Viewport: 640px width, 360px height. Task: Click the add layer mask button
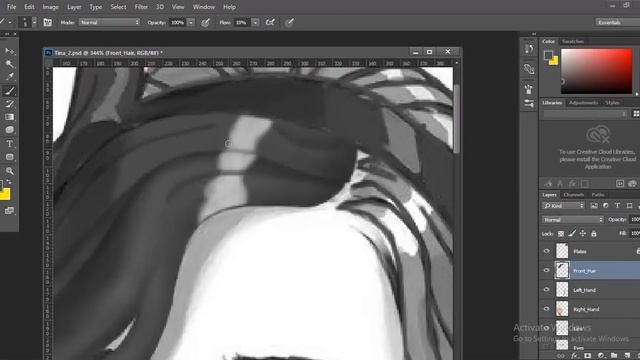(x=588, y=356)
